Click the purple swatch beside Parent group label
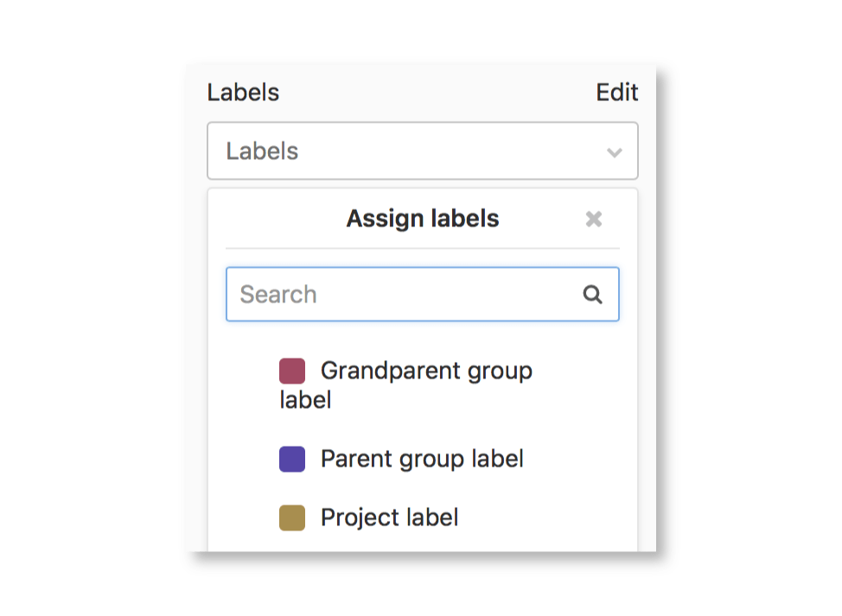The image size is (842, 616). coord(291,459)
